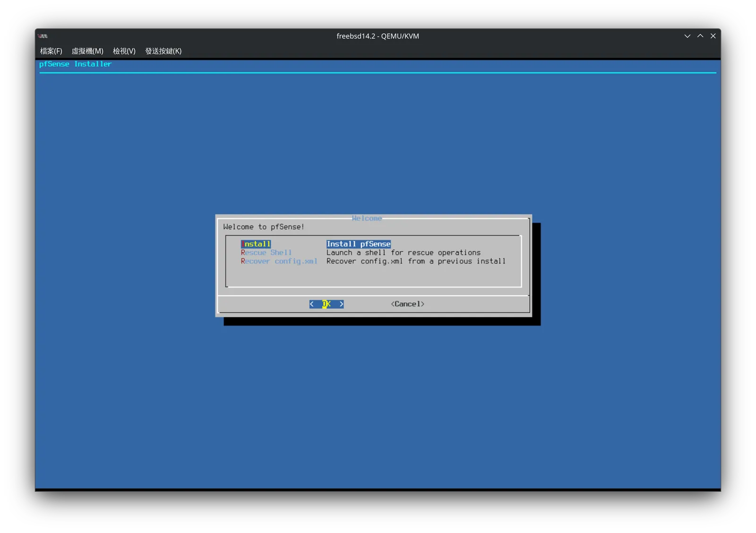Click the 'Install pfSense' description text
This screenshot has width=756, height=533.
[359, 244]
